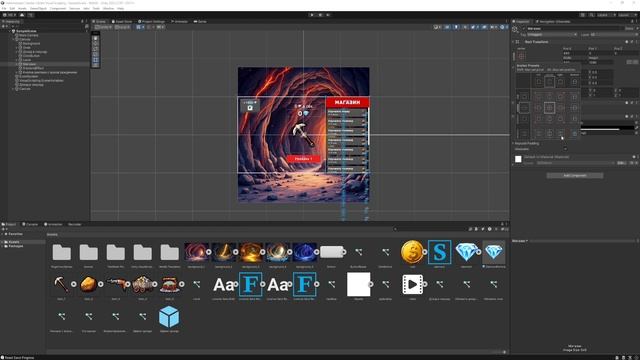Image resolution: width=640 pixels, height=360 pixels.
Task: Click the Pause button in top toolbar
Action: click(x=320, y=15)
